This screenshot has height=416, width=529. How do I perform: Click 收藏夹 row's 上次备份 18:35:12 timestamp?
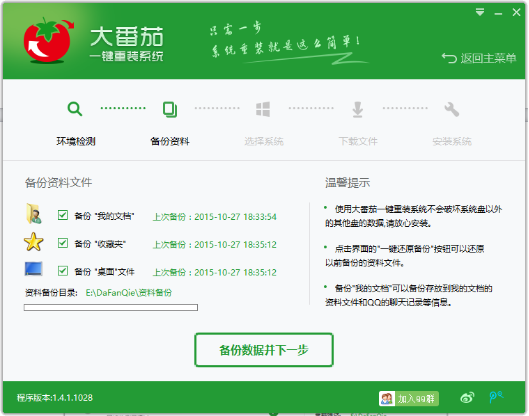[x=215, y=245]
